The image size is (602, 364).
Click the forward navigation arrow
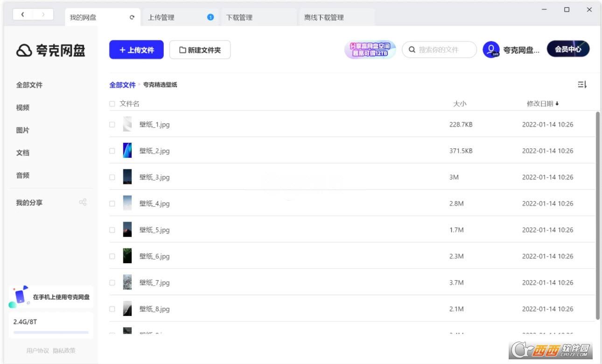(43, 14)
